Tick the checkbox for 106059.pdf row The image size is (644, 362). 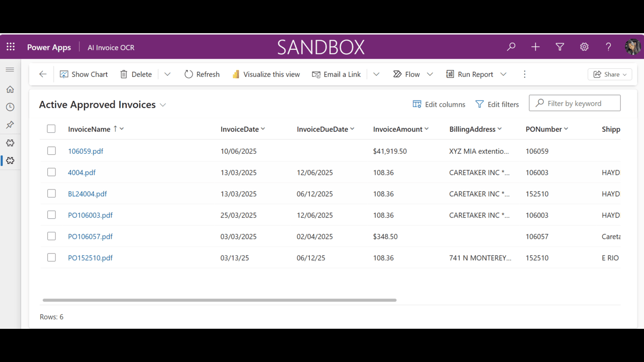pyautogui.click(x=51, y=151)
